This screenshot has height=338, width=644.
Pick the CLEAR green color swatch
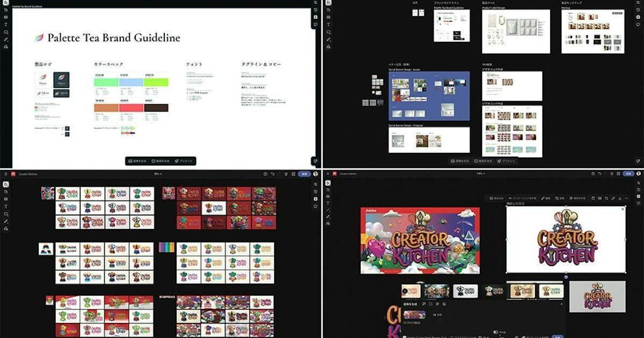click(106, 82)
